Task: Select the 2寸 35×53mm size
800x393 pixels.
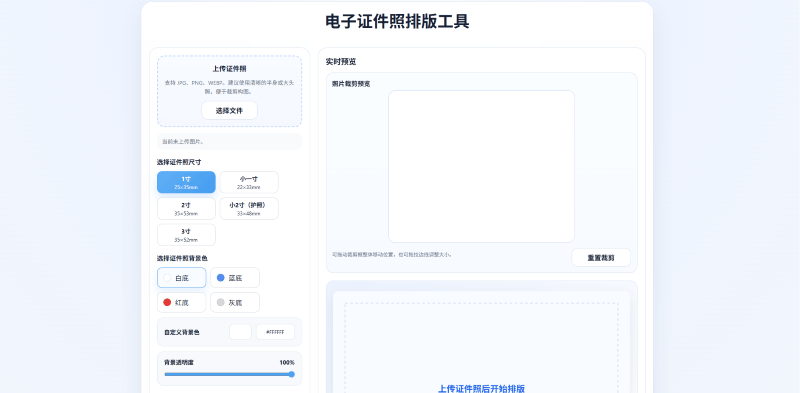Action: [x=186, y=208]
